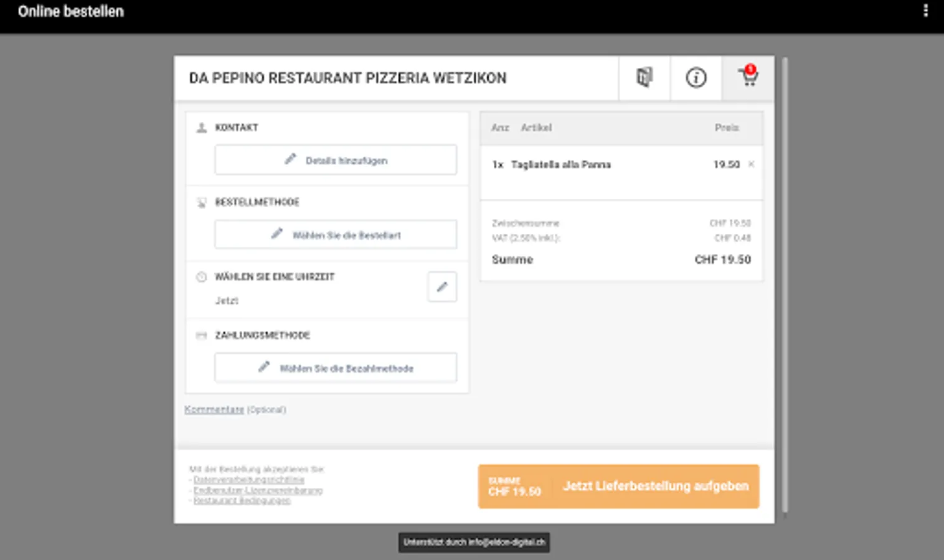Choose payment via Wählen Sie die Bezahlmethode
This screenshot has width=944, height=560.
[x=336, y=368]
